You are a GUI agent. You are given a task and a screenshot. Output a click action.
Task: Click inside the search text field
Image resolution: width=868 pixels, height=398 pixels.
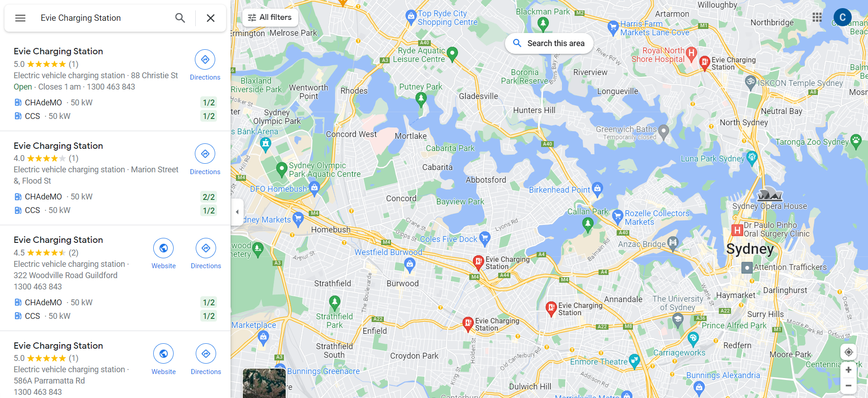(x=103, y=18)
